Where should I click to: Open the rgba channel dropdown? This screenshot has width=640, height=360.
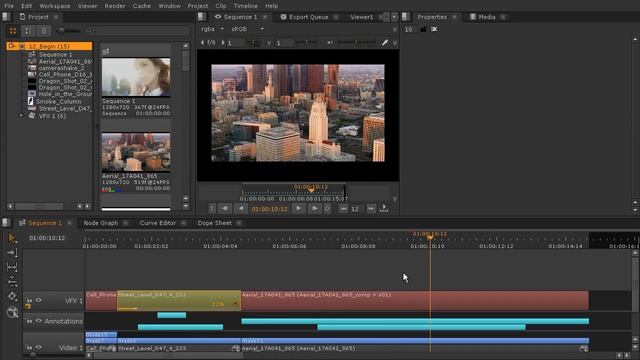tap(212, 29)
